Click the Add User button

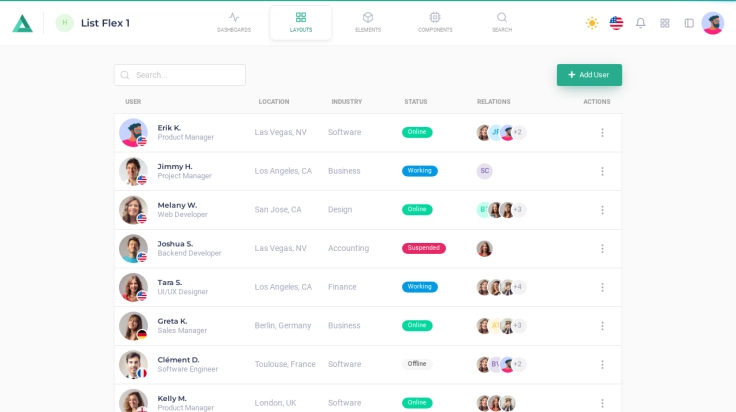tap(589, 75)
